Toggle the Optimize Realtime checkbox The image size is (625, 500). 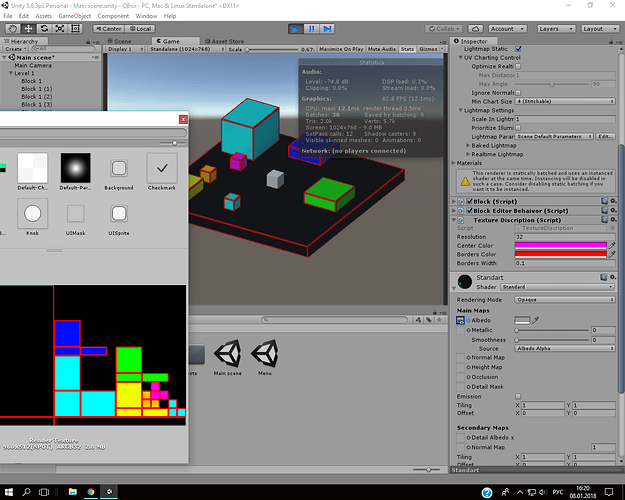(x=518, y=66)
